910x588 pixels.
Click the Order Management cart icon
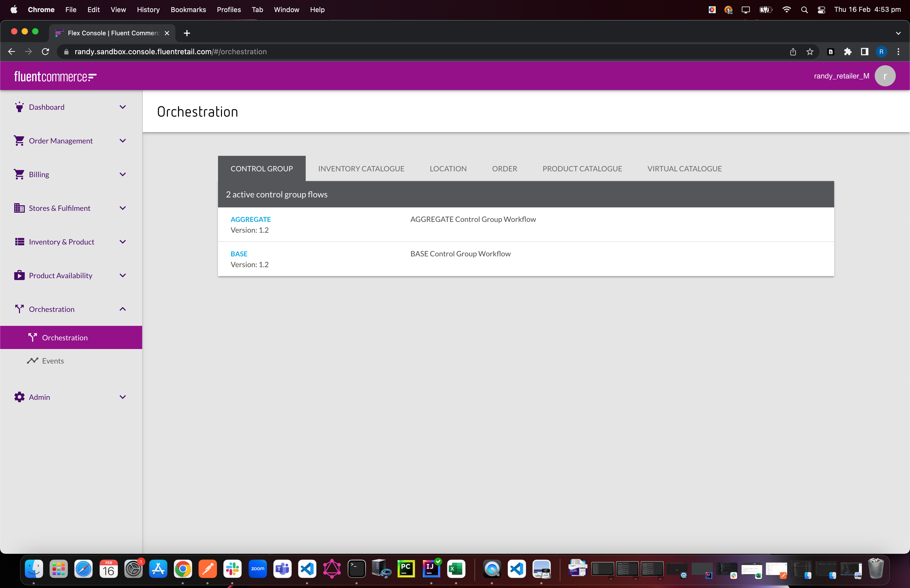click(x=19, y=141)
